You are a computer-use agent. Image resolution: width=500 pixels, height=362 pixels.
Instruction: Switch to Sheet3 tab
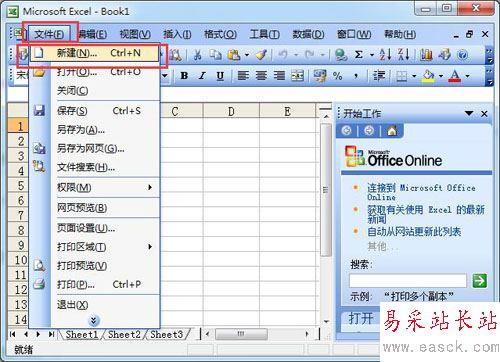[x=166, y=334]
